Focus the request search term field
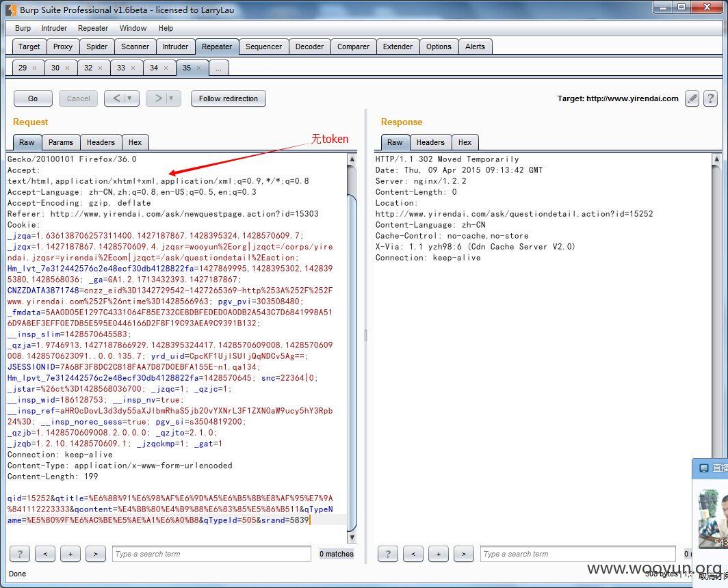The width and height of the screenshot is (728, 588). (x=211, y=554)
